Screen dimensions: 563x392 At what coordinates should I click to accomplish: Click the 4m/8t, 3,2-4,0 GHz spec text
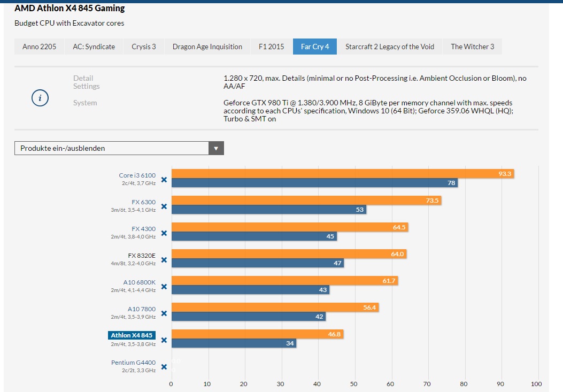tap(133, 263)
